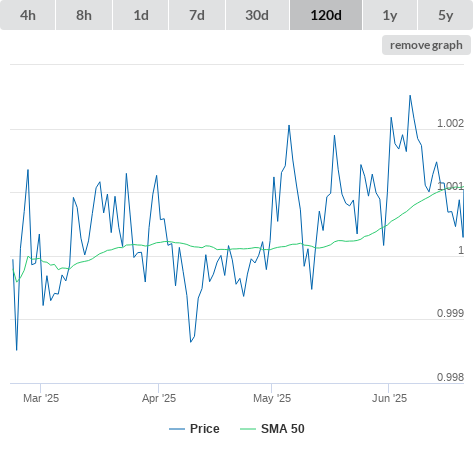Open the 5y time range
Screen dimensions: 474x455
(446, 15)
